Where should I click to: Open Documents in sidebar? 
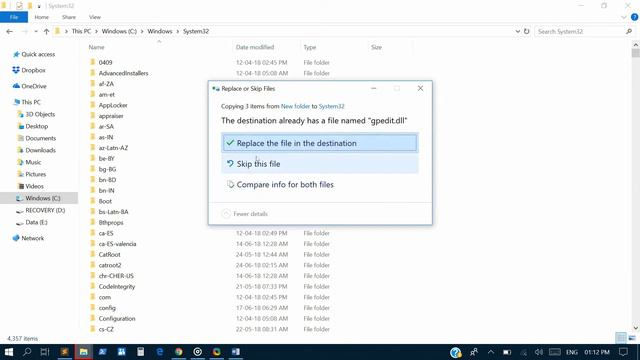tap(40, 138)
